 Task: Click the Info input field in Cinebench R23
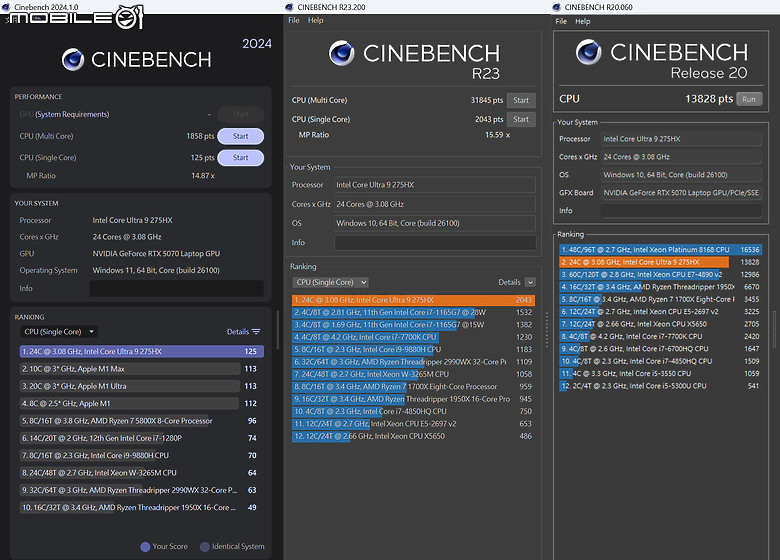(435, 243)
